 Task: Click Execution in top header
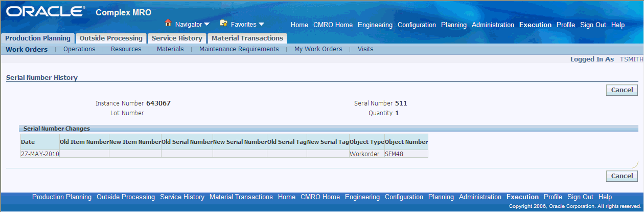[x=535, y=25]
